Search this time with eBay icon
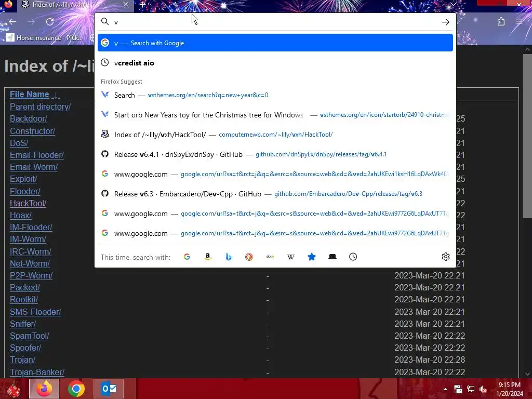 pyautogui.click(x=270, y=257)
